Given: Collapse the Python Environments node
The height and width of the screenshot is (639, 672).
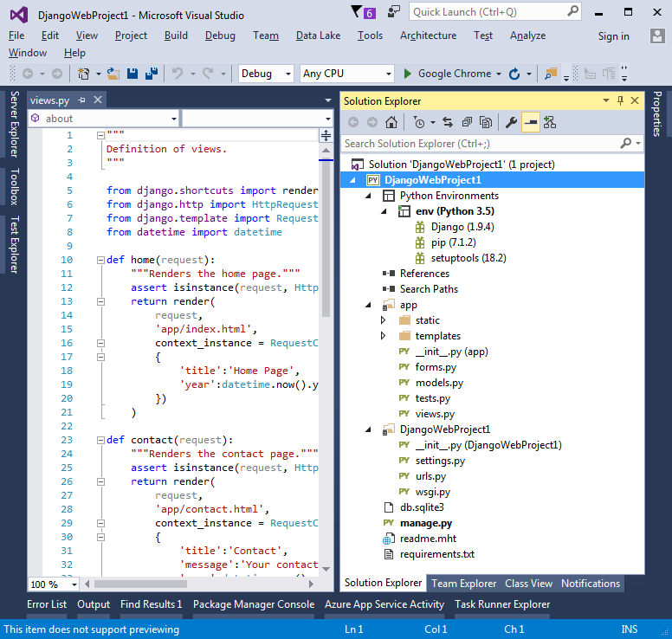Looking at the screenshot, I should tap(368, 196).
